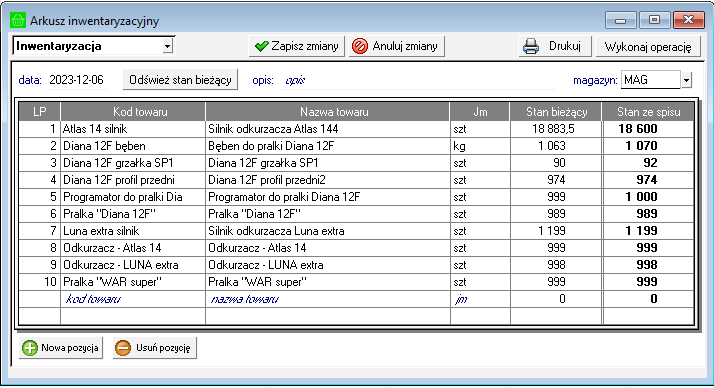Screen dimensions: 714x388
Task: Click the red cancel icon on Anuluj zmiany
Action: click(360, 46)
